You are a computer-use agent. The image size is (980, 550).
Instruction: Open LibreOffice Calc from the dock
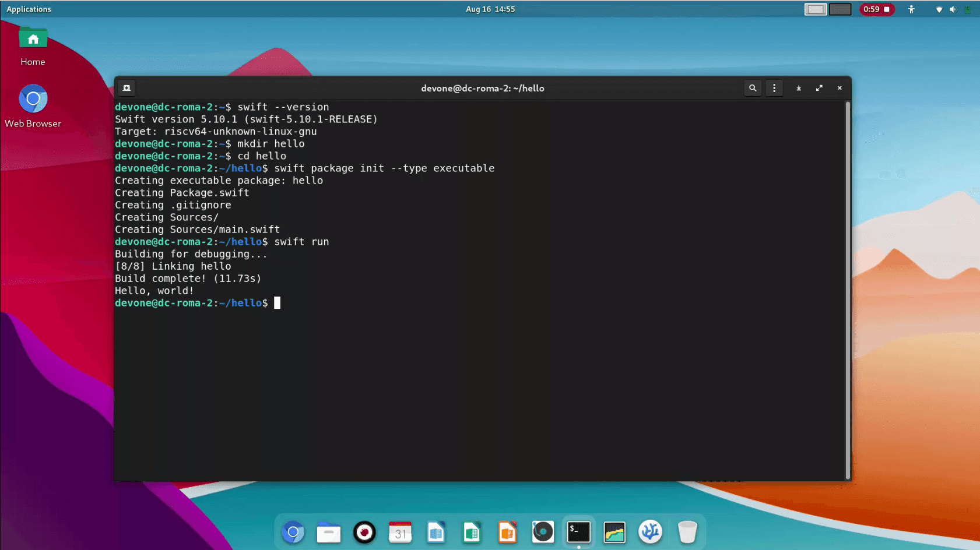click(x=472, y=532)
